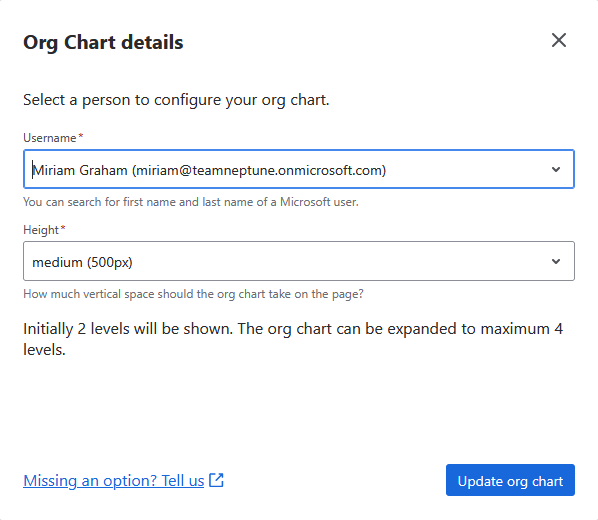The height and width of the screenshot is (520, 598).
Task: Click the red required asterisk beside Height
Action: [63, 228]
